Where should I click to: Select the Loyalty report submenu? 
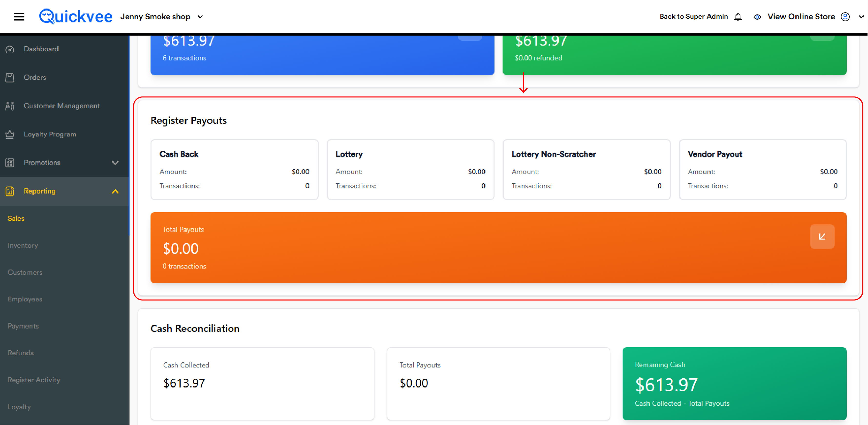point(19,407)
